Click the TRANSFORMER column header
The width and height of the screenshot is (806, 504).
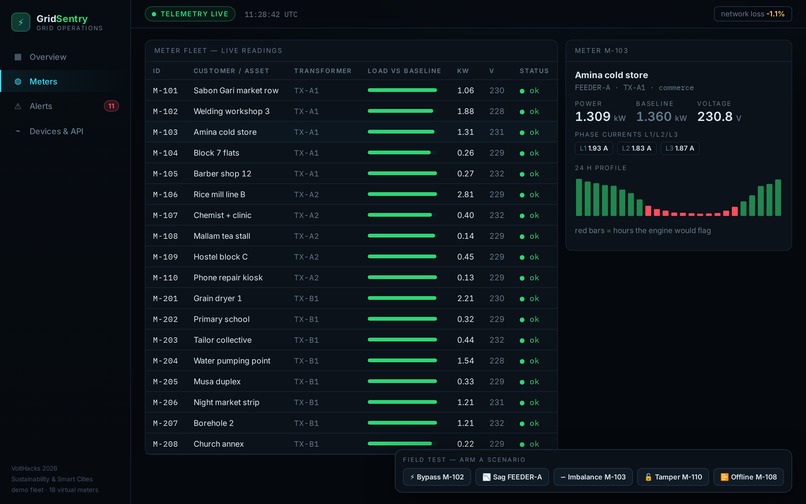(x=323, y=71)
